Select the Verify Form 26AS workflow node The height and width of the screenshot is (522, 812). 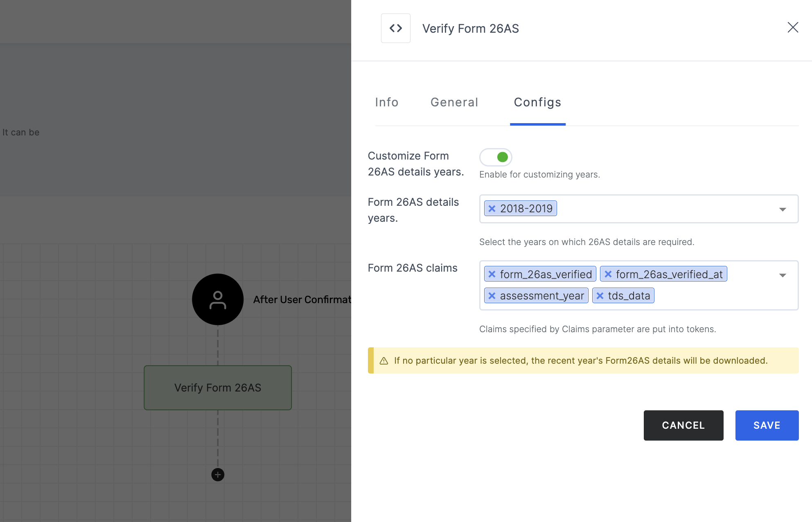pos(218,388)
